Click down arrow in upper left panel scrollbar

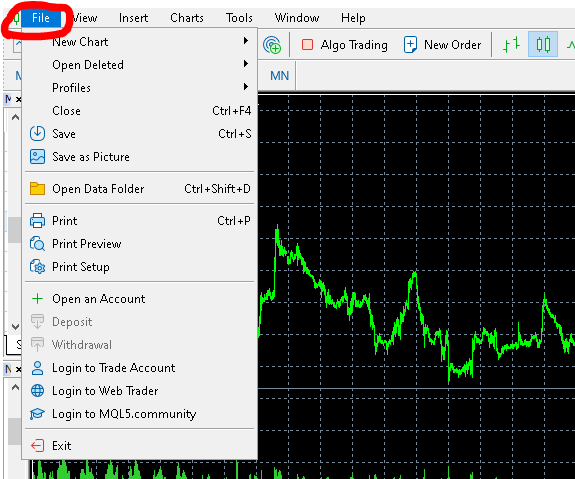point(15,326)
